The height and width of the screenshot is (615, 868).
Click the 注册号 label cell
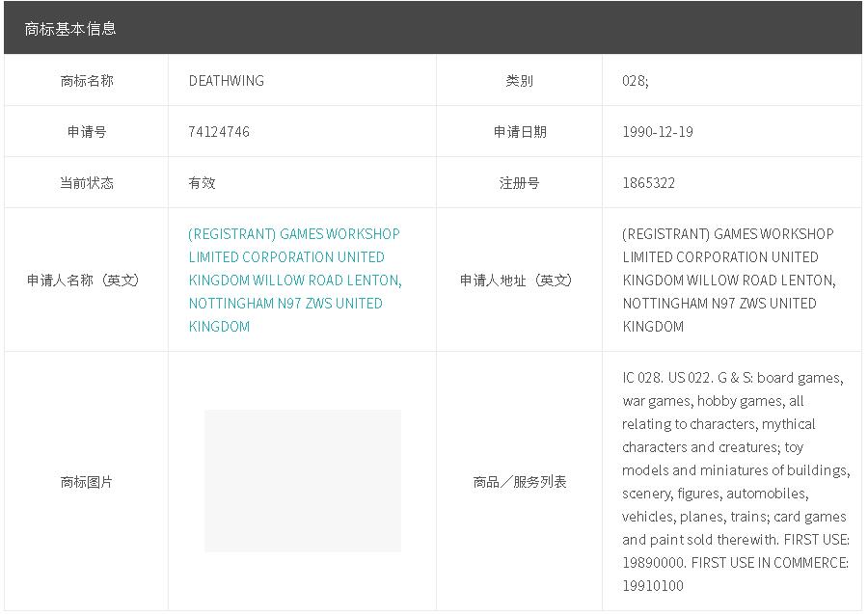(519, 183)
